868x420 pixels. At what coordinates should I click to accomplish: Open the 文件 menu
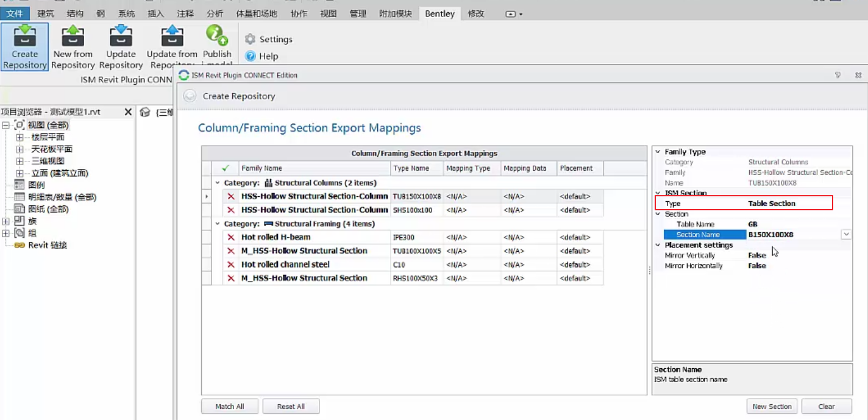[x=15, y=13]
